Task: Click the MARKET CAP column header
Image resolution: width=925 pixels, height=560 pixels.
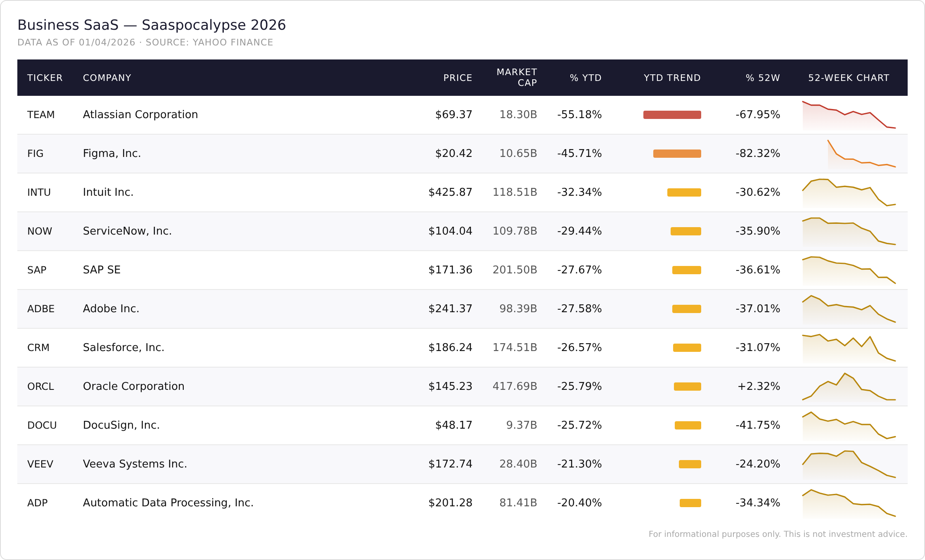Action: point(517,77)
